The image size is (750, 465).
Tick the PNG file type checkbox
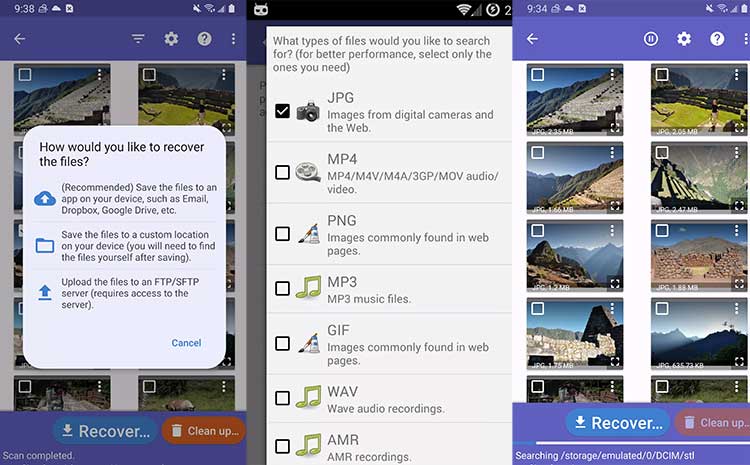coord(282,233)
